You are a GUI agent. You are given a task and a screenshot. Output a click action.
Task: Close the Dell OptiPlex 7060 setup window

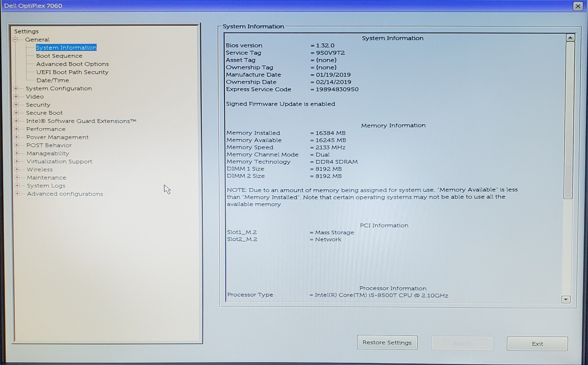tap(578, 6)
